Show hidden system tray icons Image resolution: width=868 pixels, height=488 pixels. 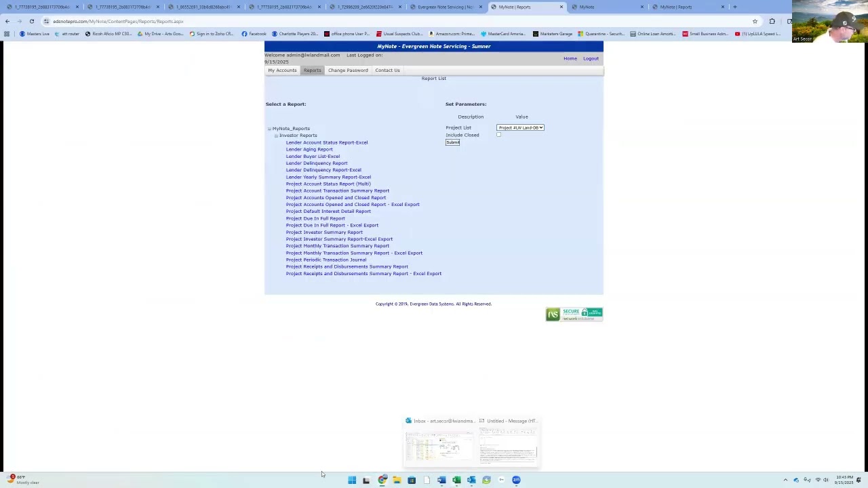(785, 480)
